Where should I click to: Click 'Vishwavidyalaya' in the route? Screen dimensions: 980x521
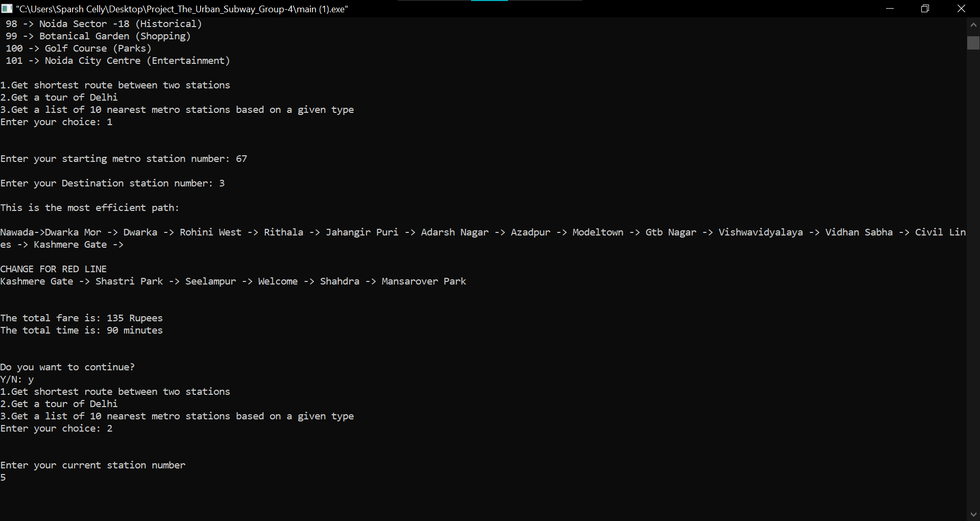(x=761, y=232)
